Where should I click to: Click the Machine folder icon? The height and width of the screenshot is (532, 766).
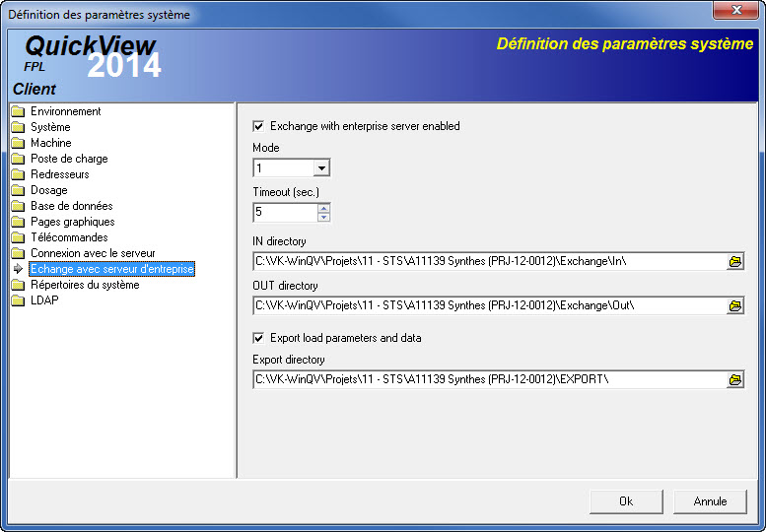coord(18,143)
